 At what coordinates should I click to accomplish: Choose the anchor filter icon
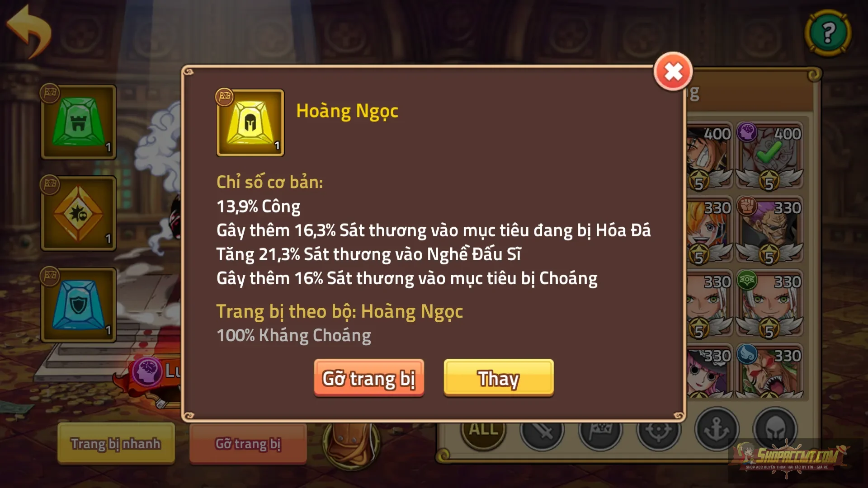click(717, 429)
